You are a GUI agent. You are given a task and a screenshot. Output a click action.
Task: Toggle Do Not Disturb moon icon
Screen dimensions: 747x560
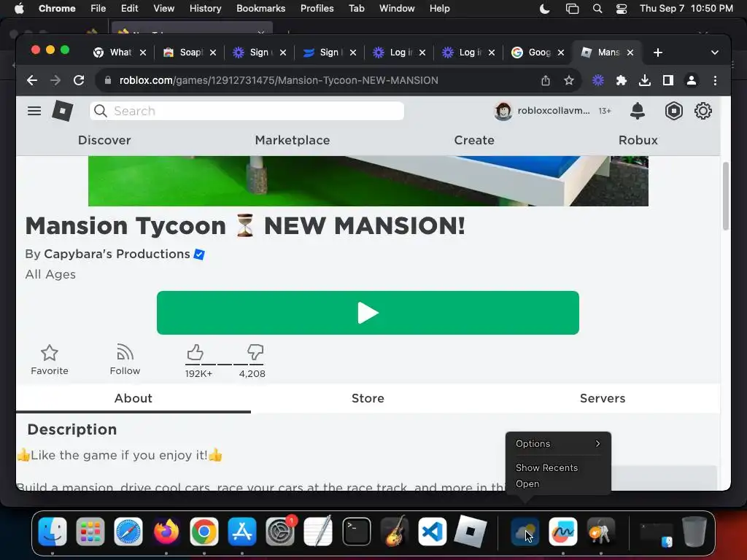(544, 9)
